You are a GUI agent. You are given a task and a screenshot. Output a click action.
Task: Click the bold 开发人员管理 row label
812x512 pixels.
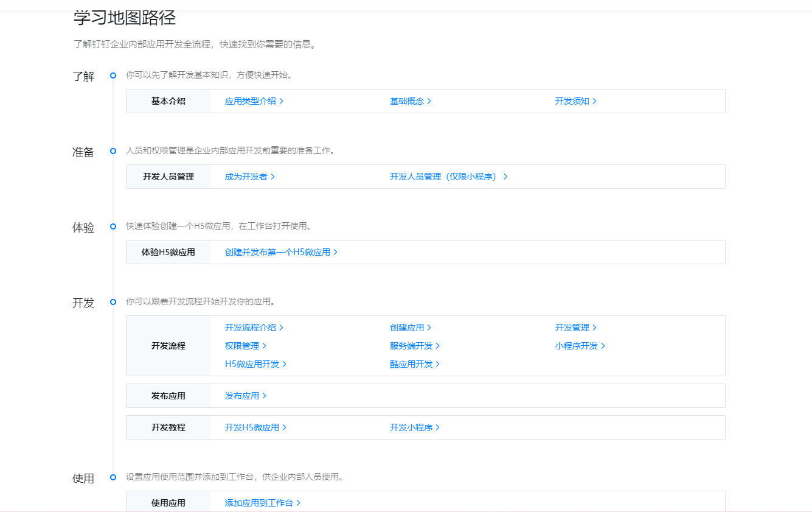coord(168,177)
